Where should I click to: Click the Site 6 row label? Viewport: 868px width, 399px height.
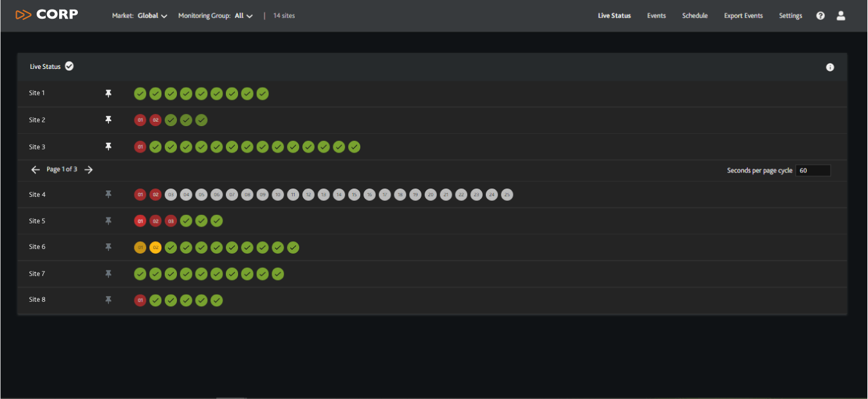(x=37, y=246)
